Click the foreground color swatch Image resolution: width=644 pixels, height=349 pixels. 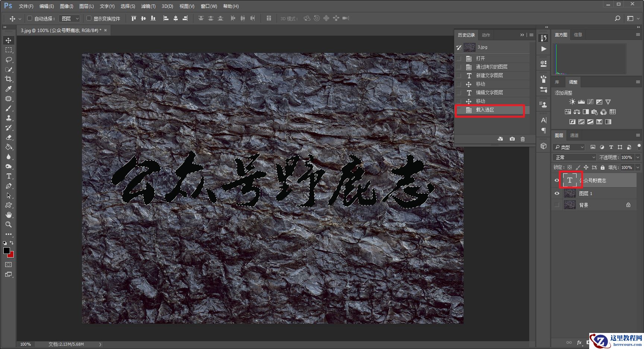(x=6, y=251)
